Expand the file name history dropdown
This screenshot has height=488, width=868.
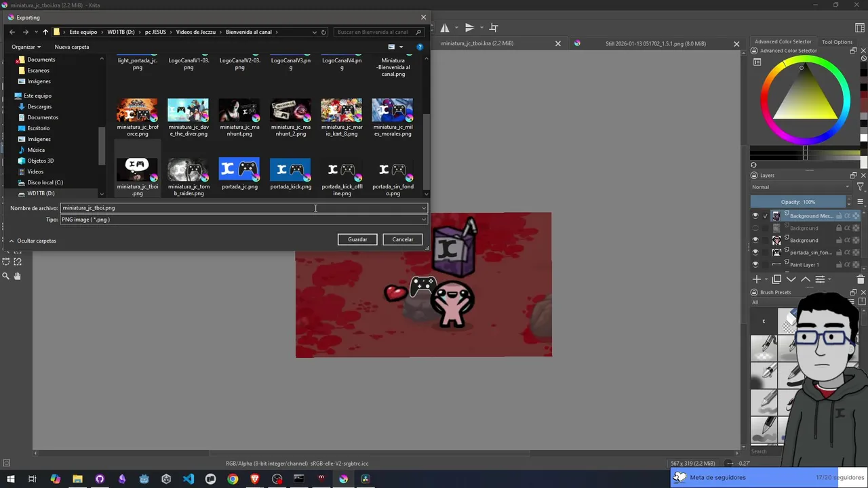click(424, 208)
